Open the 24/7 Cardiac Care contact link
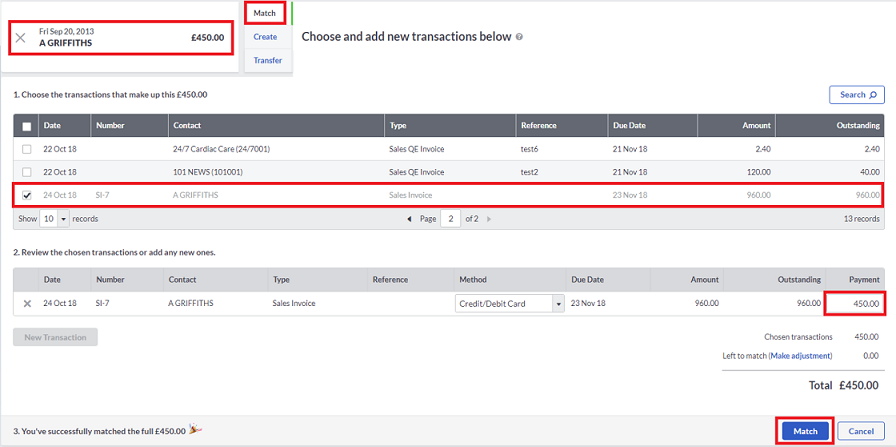This screenshot has width=896, height=447. tap(203, 149)
